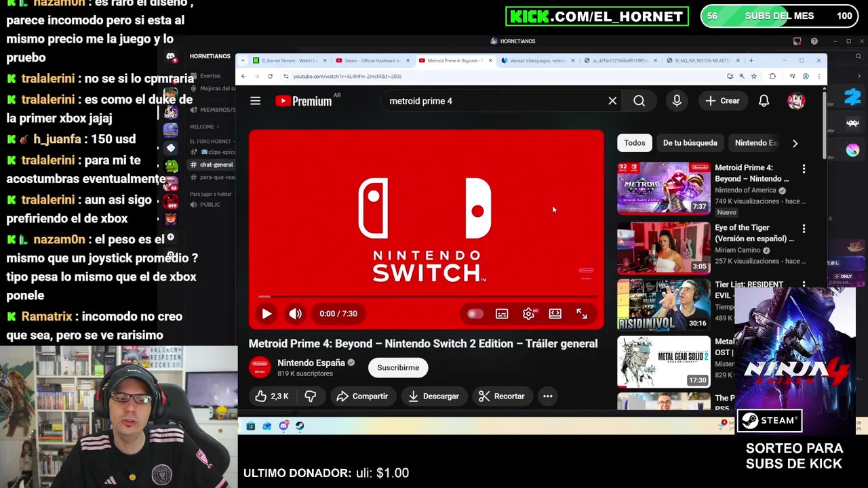Open browser extensions puzzle icon
The height and width of the screenshot is (488, 868).
[772, 77]
